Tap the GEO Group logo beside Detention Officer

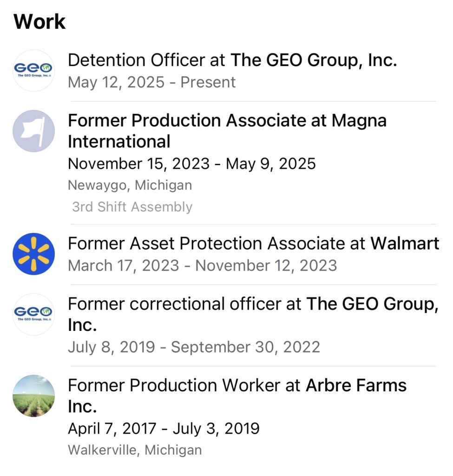33,70
